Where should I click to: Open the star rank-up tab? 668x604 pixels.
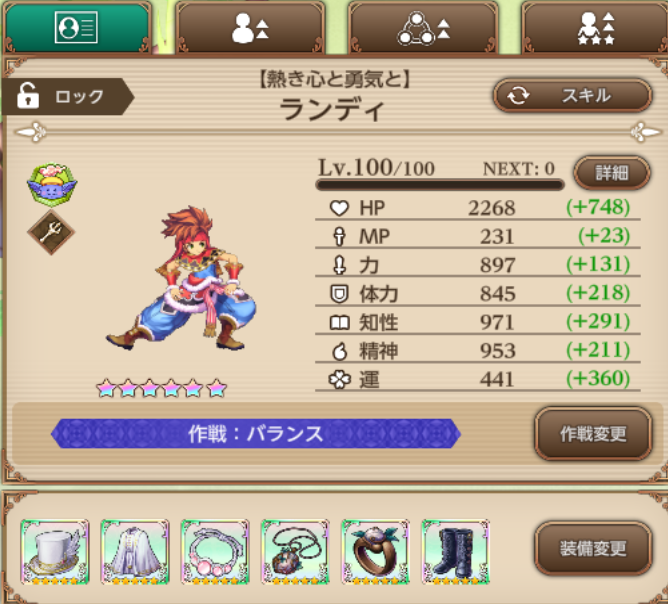click(595, 28)
